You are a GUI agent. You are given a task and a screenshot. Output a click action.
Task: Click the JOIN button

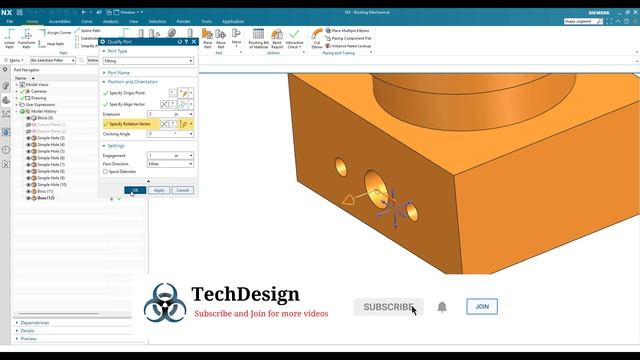[482, 307]
